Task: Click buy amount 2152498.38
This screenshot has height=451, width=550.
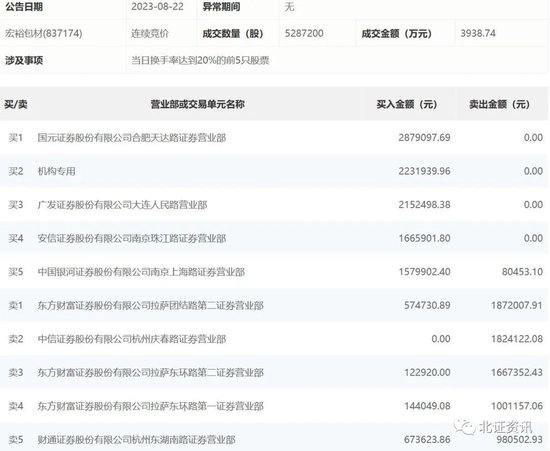Action: (x=424, y=204)
